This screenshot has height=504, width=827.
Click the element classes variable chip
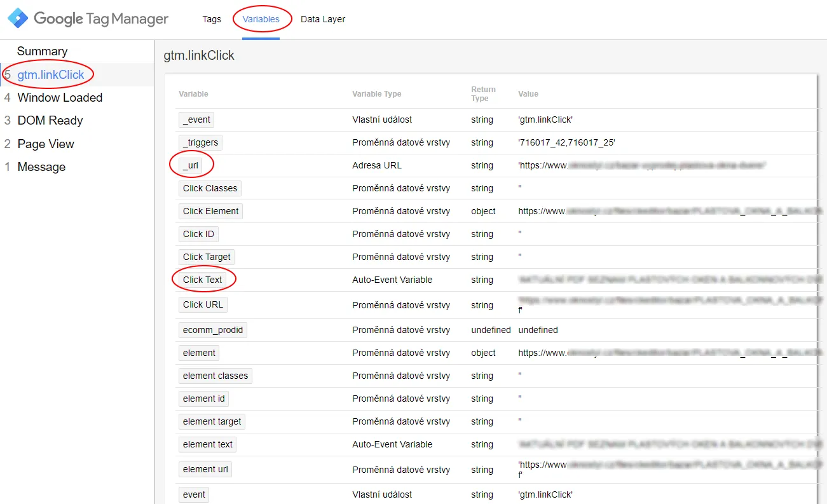pyautogui.click(x=215, y=376)
